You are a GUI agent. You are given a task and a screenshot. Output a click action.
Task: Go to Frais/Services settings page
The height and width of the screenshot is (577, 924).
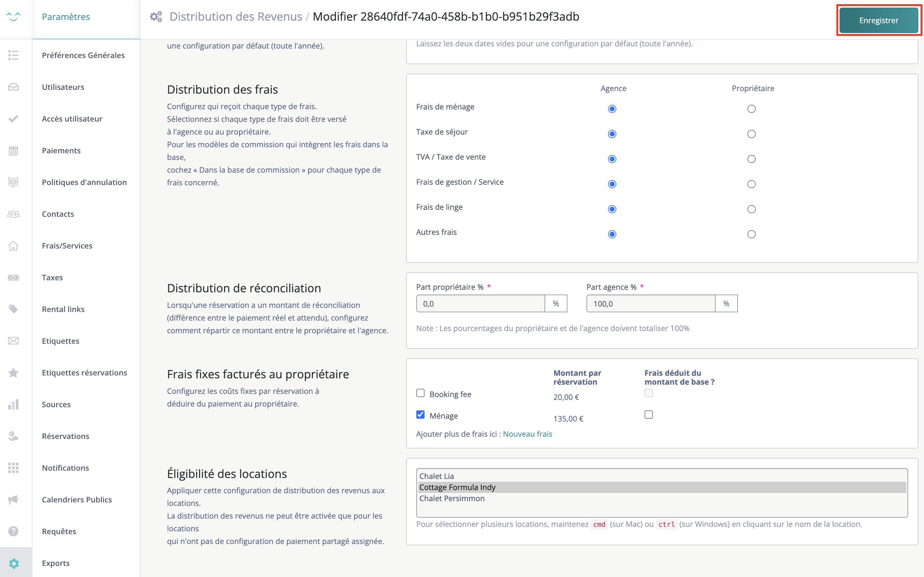click(67, 246)
